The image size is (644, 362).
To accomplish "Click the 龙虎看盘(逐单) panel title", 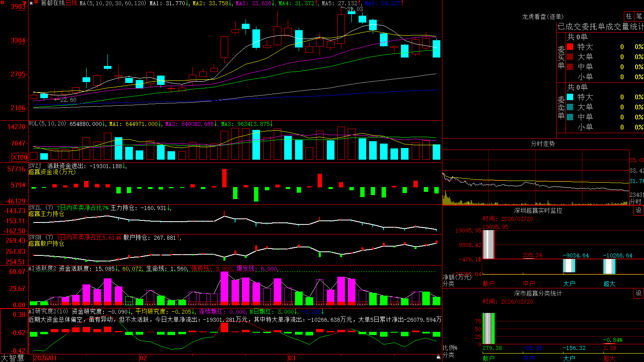I will tap(543, 16).
